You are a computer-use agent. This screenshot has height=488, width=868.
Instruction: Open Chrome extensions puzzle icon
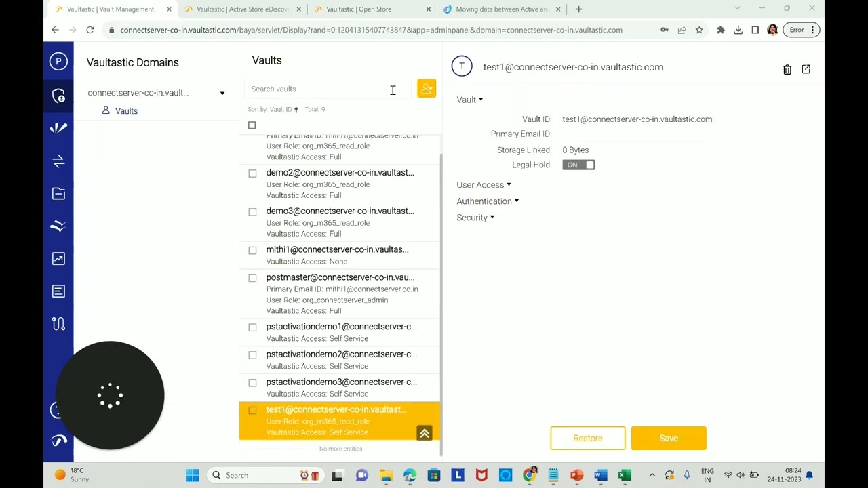[x=720, y=30]
